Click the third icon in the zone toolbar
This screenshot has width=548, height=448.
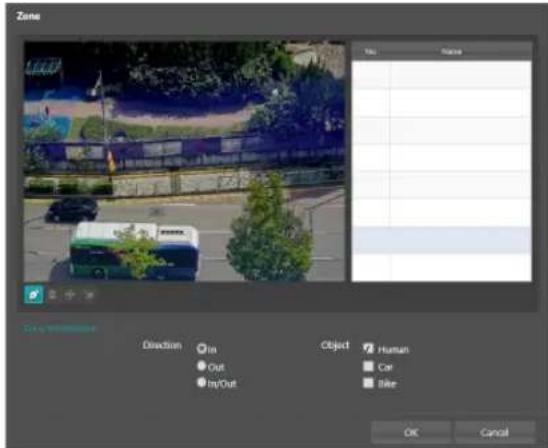point(70,295)
